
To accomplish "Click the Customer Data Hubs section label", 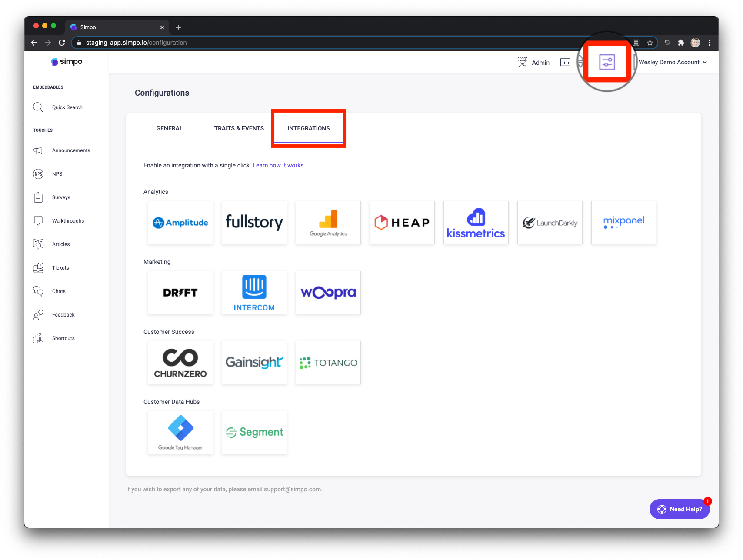I will pos(171,402).
